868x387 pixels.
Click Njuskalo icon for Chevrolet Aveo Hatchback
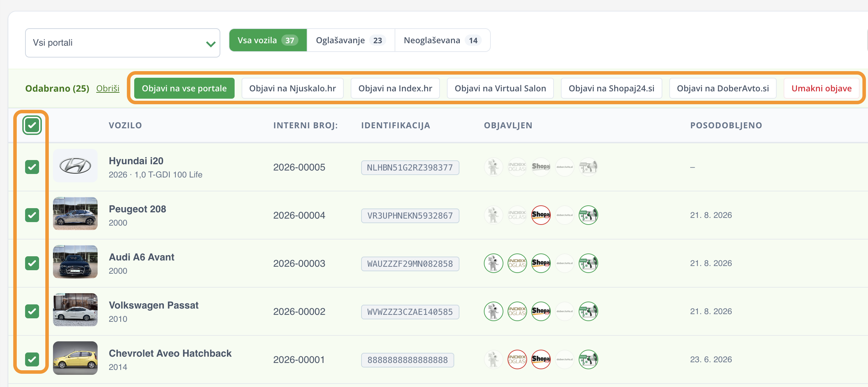tap(493, 359)
